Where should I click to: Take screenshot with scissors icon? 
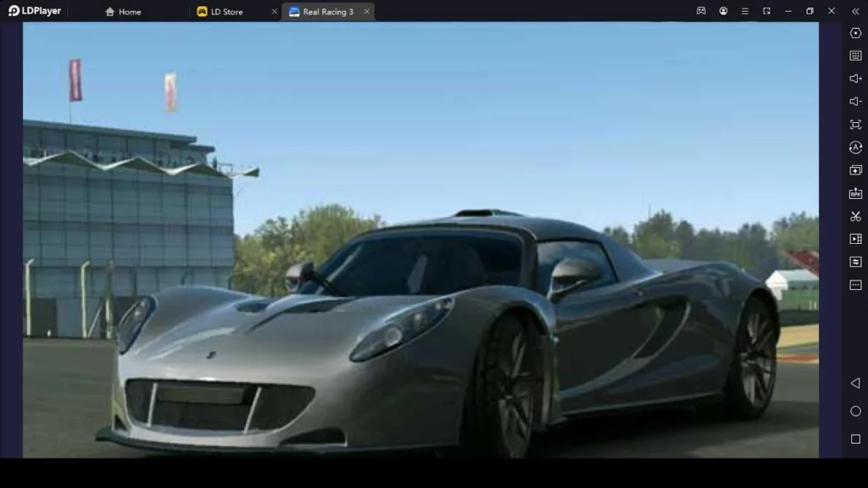point(855,216)
